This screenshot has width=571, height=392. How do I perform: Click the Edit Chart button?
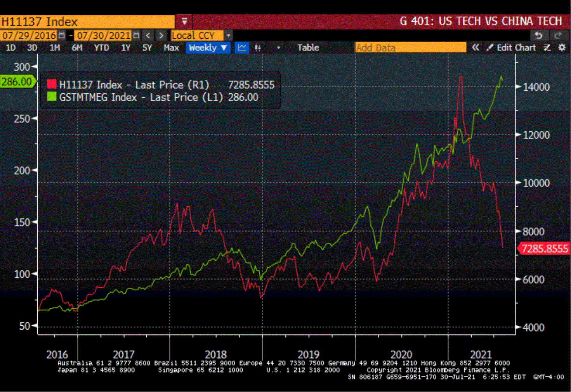pyautogui.click(x=512, y=48)
